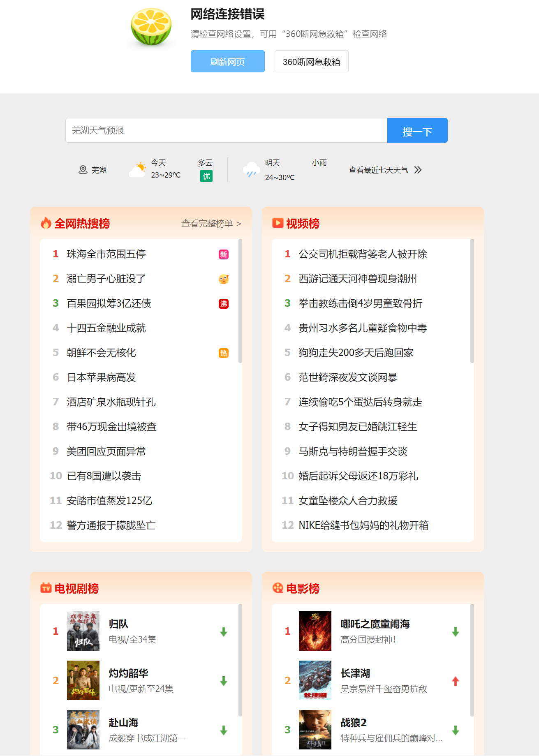
Task: Open hot search 已有8国遭以袭击
Action: (x=104, y=476)
